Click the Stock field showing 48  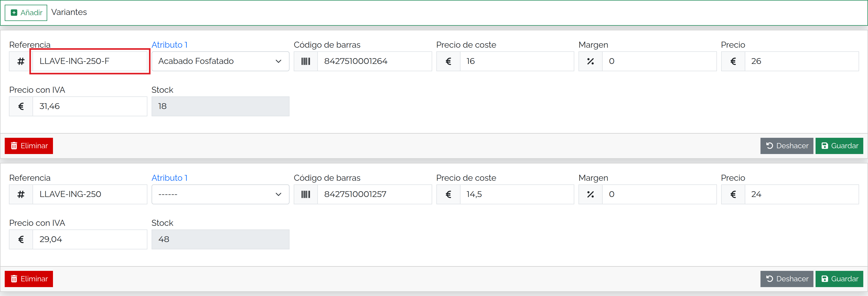click(x=220, y=239)
